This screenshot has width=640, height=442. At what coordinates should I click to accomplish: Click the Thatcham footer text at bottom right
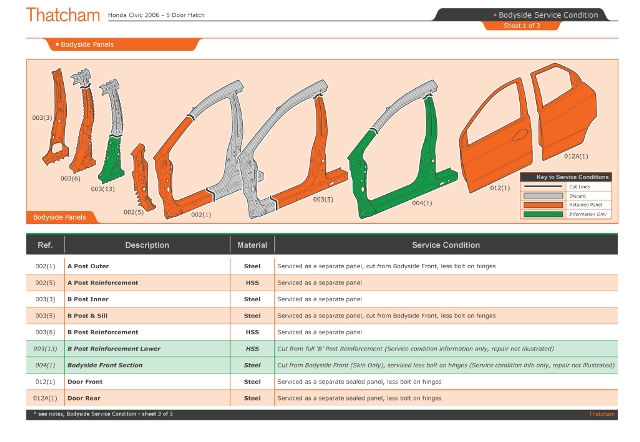[602, 414]
